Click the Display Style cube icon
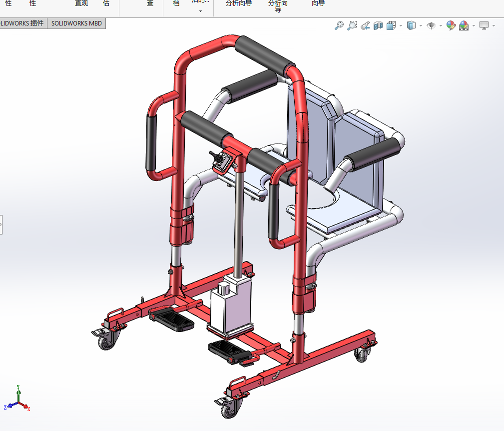This screenshot has width=504, height=431. [x=411, y=25]
